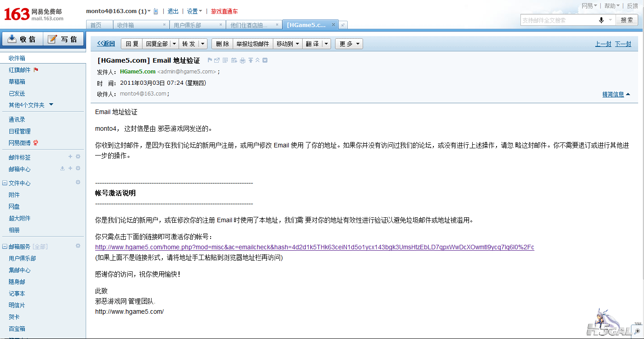Open the 移动到 dropdown

pos(288,44)
